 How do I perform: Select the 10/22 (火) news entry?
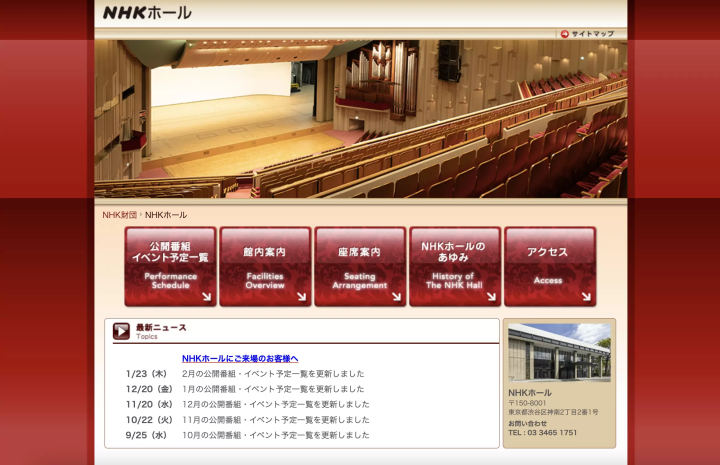(x=248, y=420)
